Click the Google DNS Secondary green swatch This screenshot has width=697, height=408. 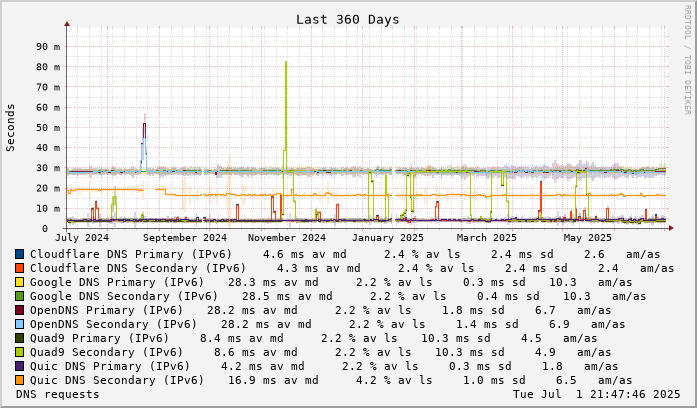(x=19, y=296)
